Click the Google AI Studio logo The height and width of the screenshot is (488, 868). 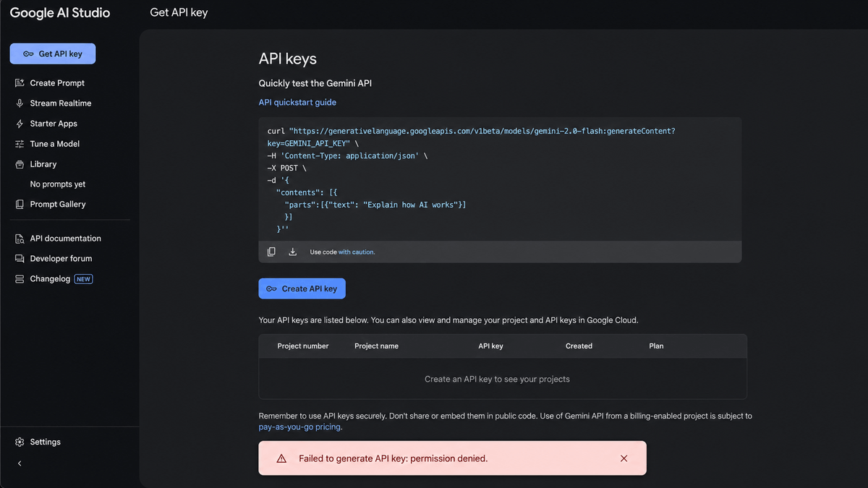pos(60,13)
